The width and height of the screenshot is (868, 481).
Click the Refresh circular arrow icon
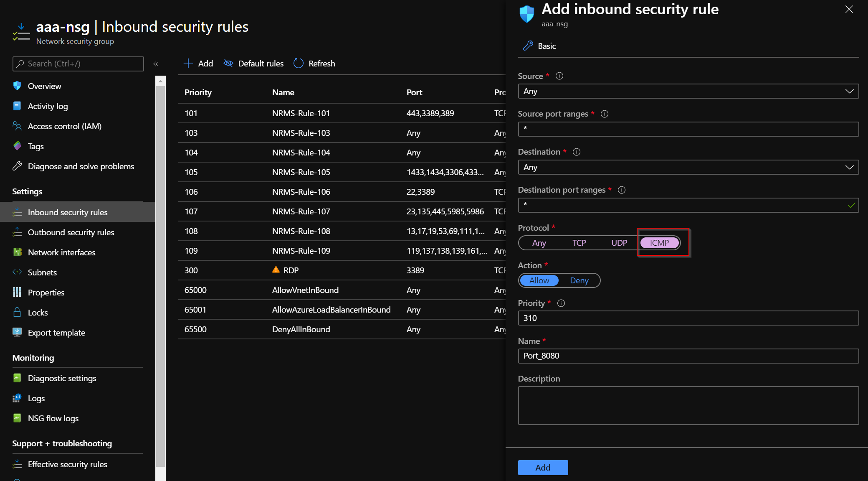299,63
